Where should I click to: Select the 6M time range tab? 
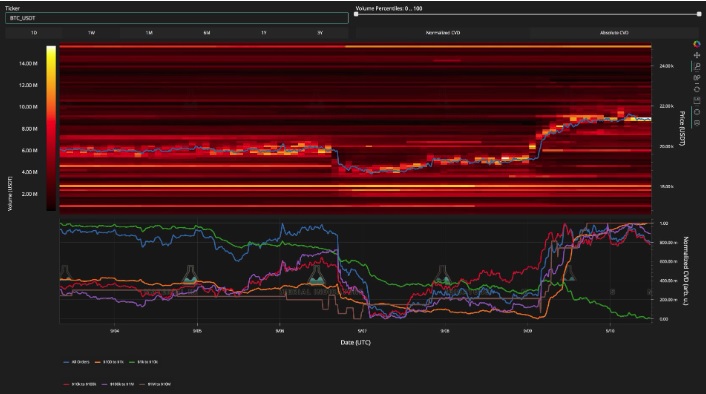207,33
